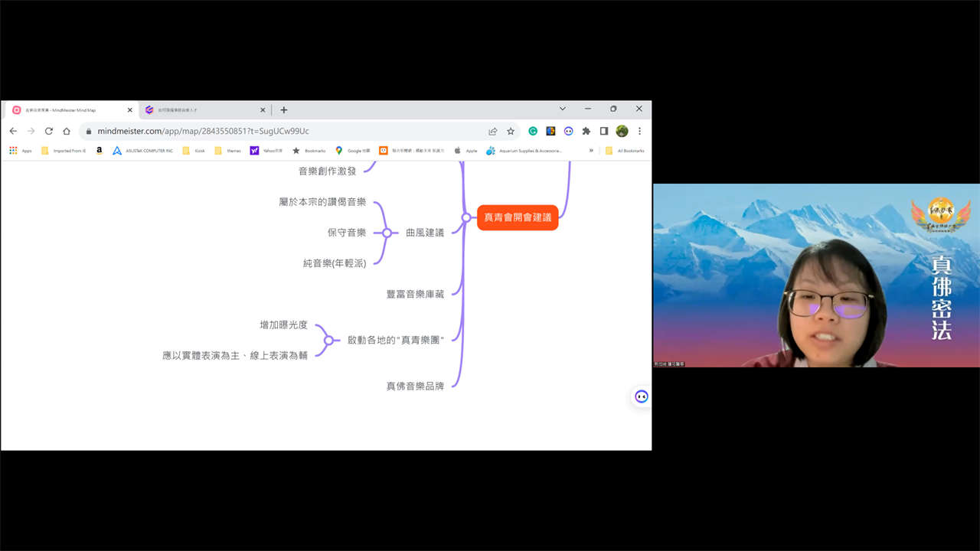The image size is (980, 551).
Task: Collapse the 啟動各地的"真青樂團" branch circle
Action: coord(328,340)
